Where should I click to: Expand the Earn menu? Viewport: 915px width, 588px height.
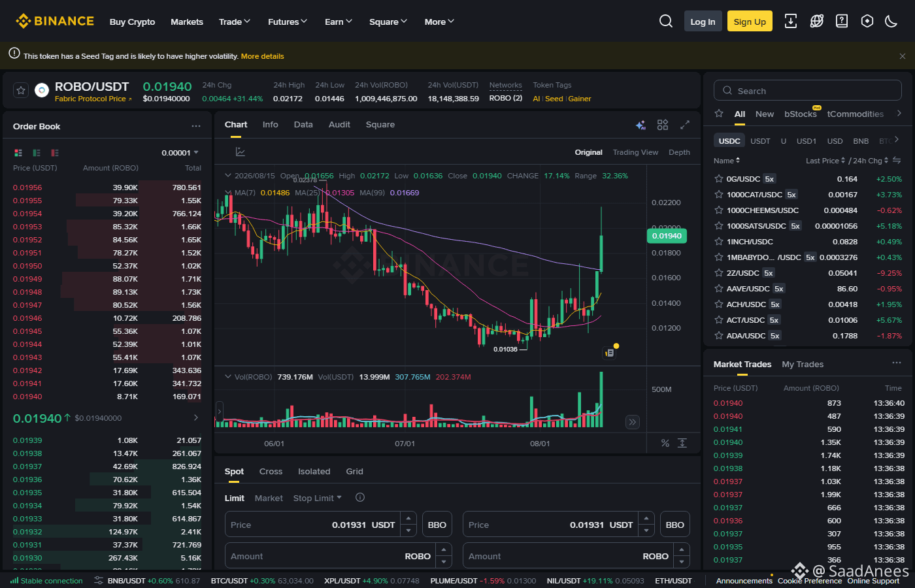(339, 22)
